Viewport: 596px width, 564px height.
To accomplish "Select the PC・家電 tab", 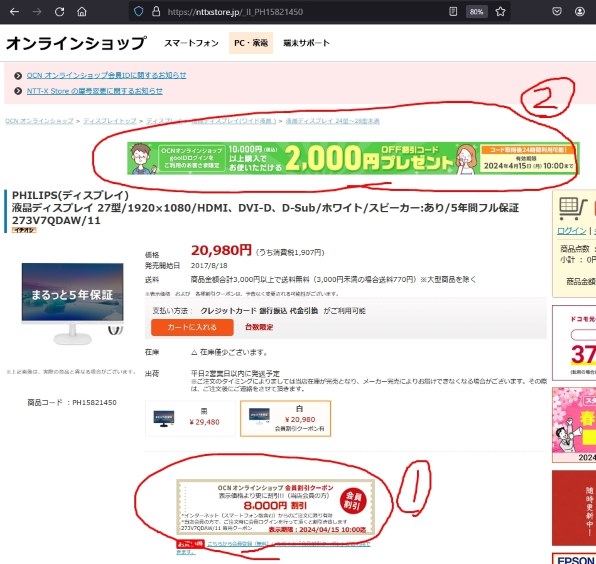I will [251, 43].
